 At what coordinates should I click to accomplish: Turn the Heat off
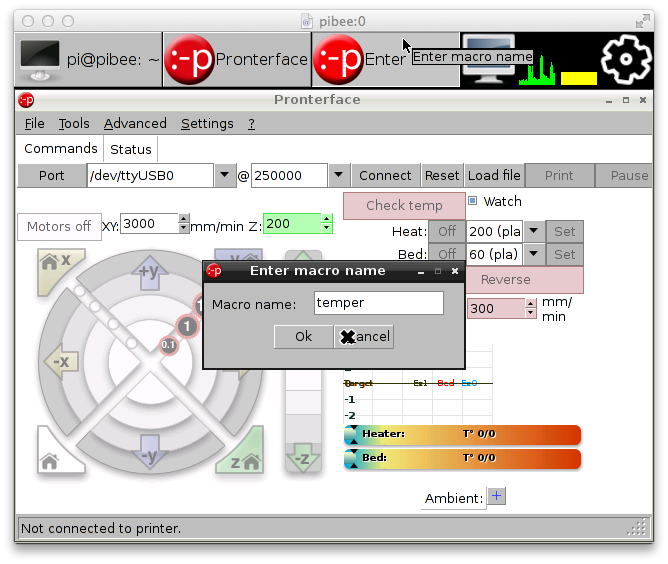point(447,231)
